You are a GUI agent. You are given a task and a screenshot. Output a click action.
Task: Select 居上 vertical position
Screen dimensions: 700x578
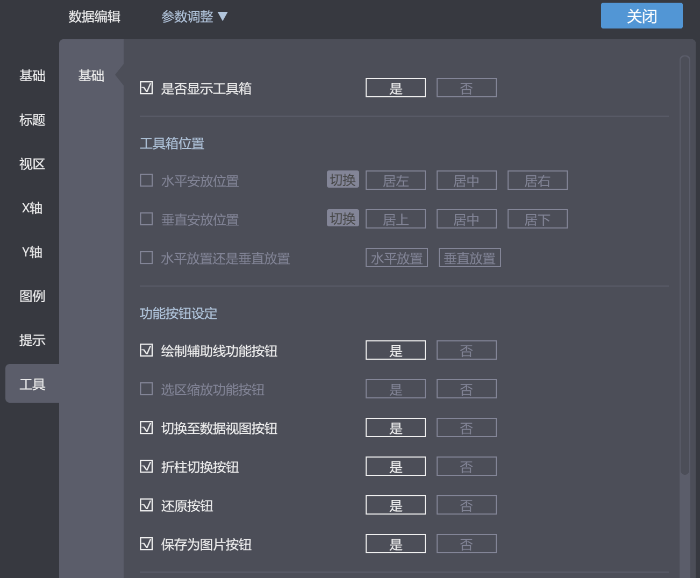[x=396, y=219]
